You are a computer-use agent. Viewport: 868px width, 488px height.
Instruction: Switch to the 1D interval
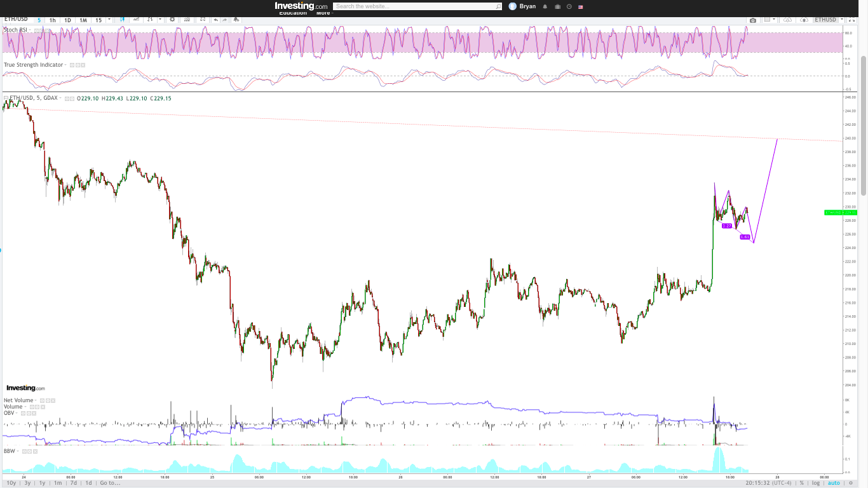[67, 20]
